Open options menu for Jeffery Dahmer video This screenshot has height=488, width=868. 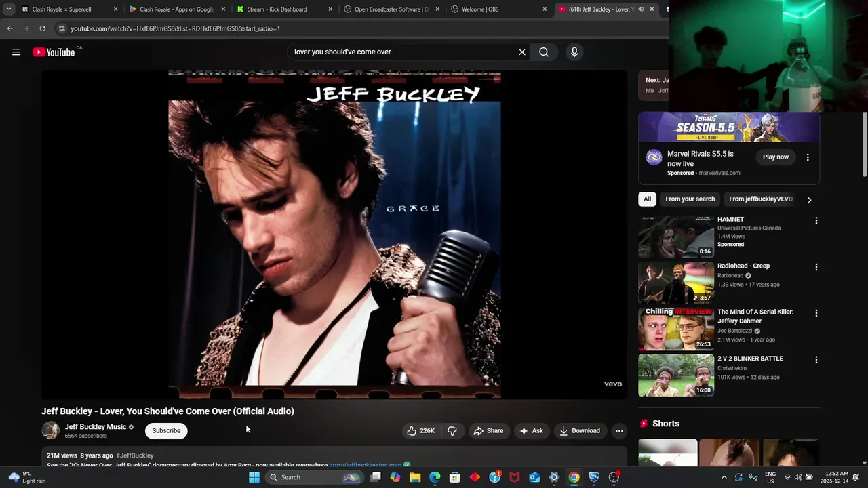816,314
